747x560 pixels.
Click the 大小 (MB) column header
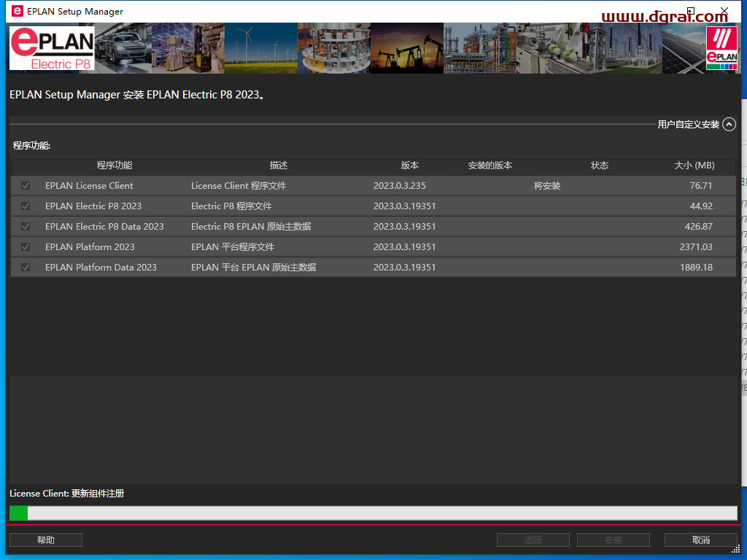point(694,166)
